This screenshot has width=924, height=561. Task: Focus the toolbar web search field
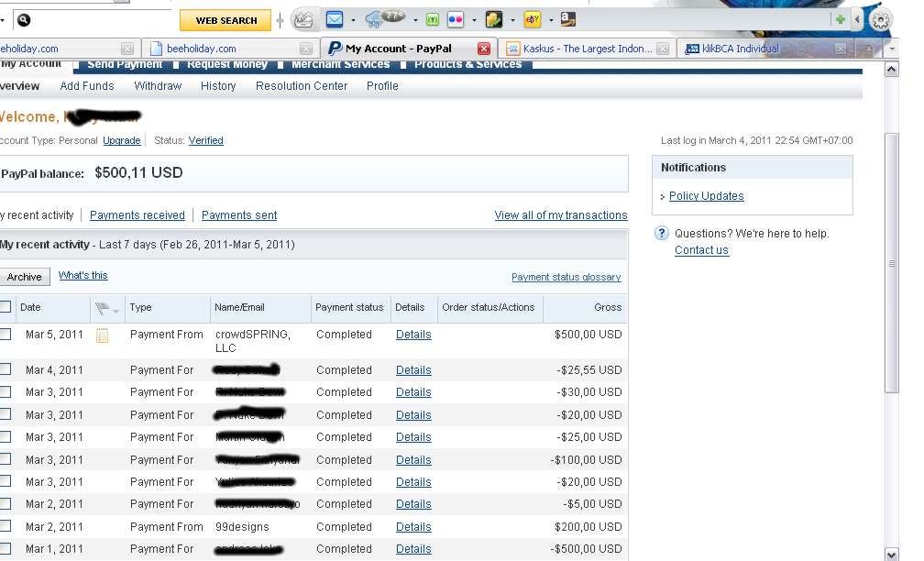[93, 20]
